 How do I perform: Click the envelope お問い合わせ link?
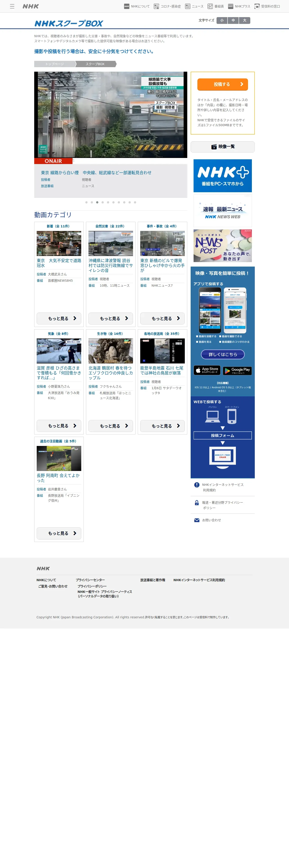click(x=208, y=520)
